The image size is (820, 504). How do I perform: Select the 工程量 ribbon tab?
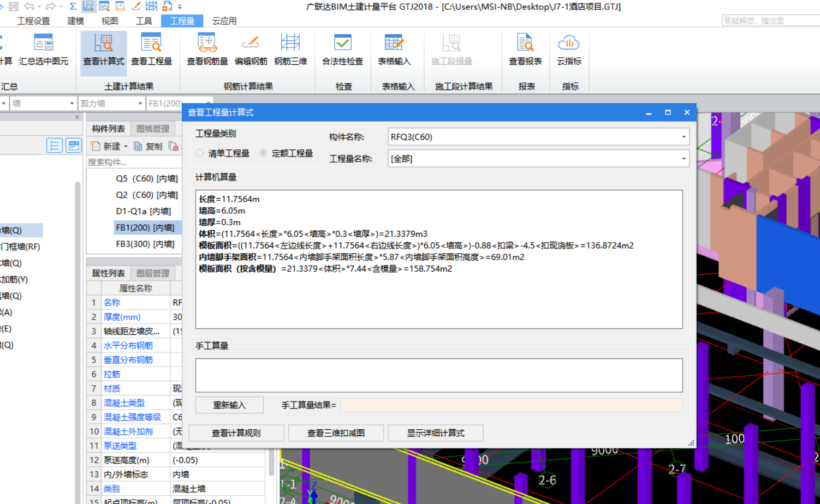click(x=182, y=21)
